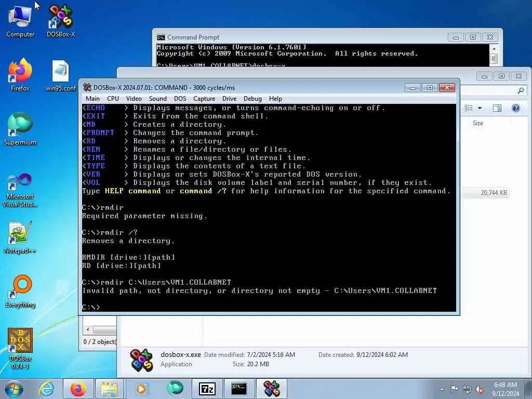532x399 pixels.
Task: Click the Action Center flag tray icon
Action: (454, 389)
